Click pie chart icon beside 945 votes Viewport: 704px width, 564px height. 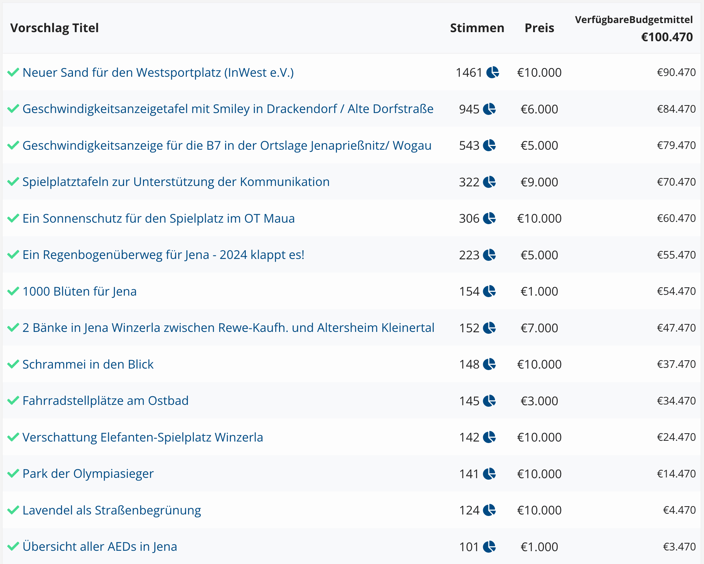490,109
